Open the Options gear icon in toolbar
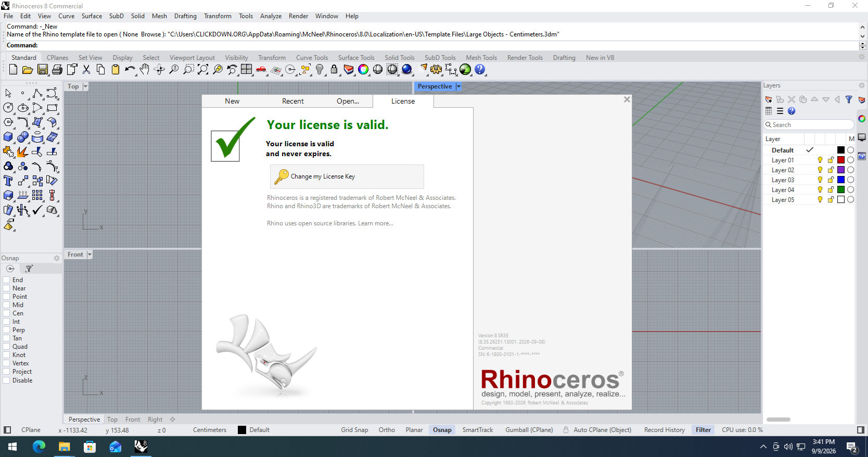 (436, 70)
